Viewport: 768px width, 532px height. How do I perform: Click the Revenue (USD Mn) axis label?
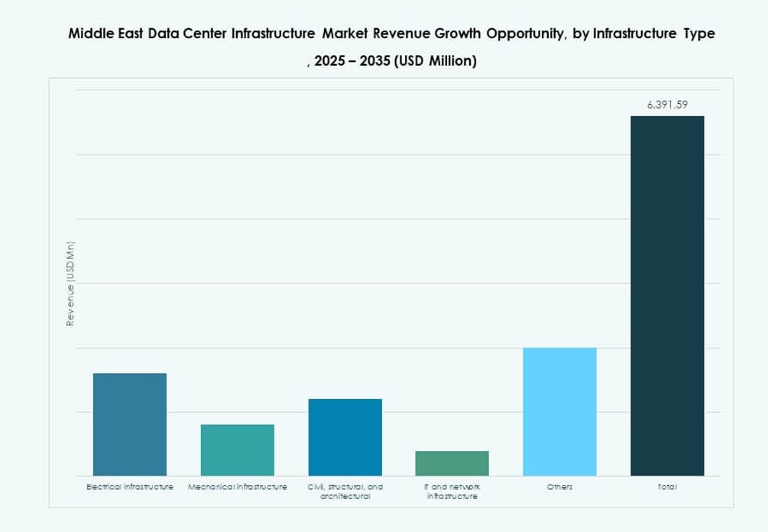coord(70,283)
